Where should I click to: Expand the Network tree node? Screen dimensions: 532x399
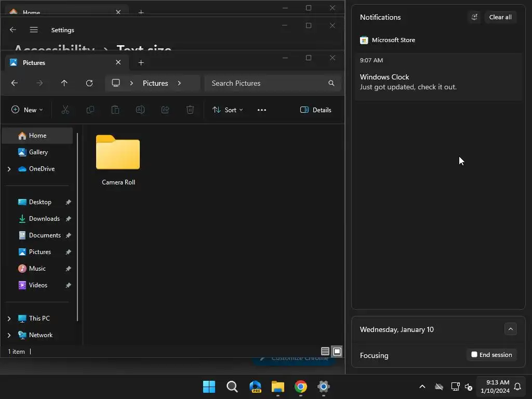coord(9,335)
